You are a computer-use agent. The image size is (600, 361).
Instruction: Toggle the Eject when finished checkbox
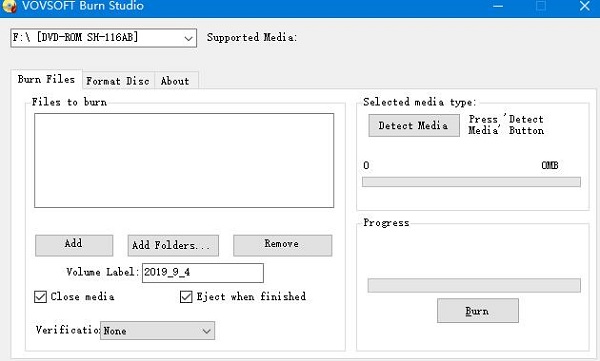point(186,297)
